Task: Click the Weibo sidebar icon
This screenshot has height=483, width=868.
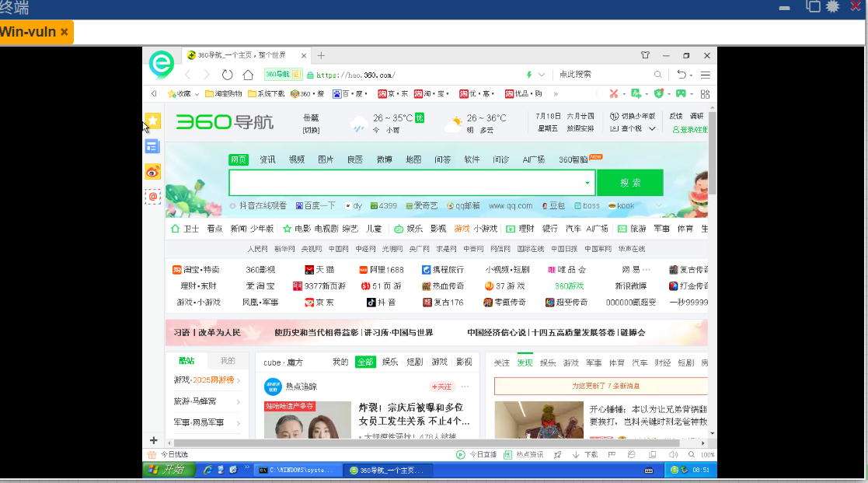Action: click(x=153, y=172)
